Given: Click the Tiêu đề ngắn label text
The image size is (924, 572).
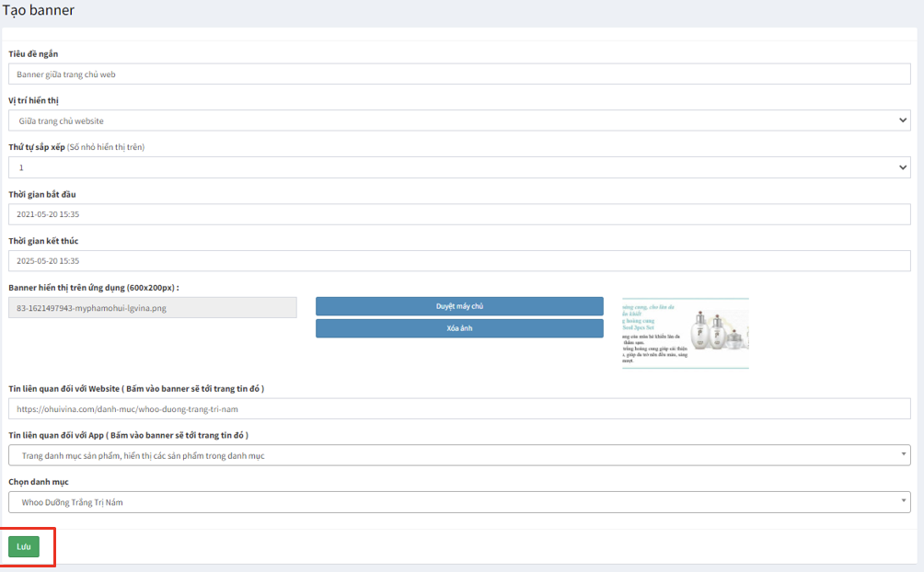Looking at the screenshot, I should [33, 53].
